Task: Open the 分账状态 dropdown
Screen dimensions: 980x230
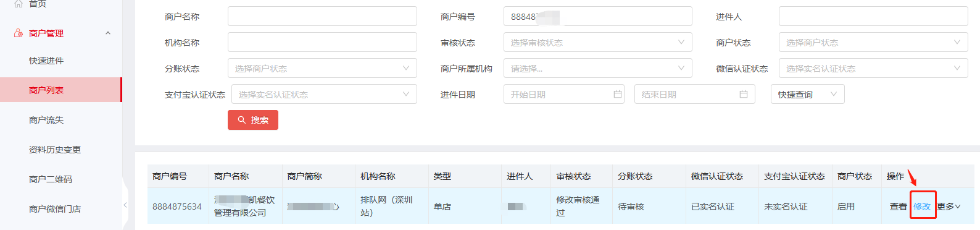Action: pos(322,68)
